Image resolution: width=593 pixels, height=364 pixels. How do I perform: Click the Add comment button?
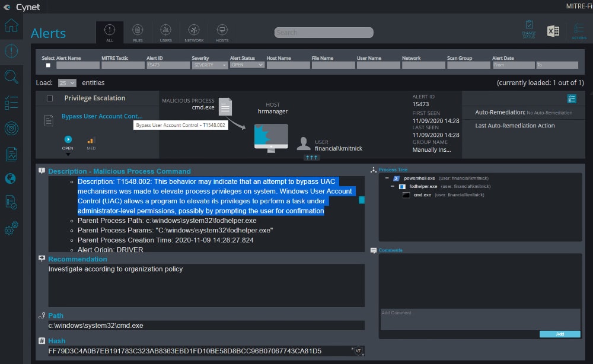560,334
